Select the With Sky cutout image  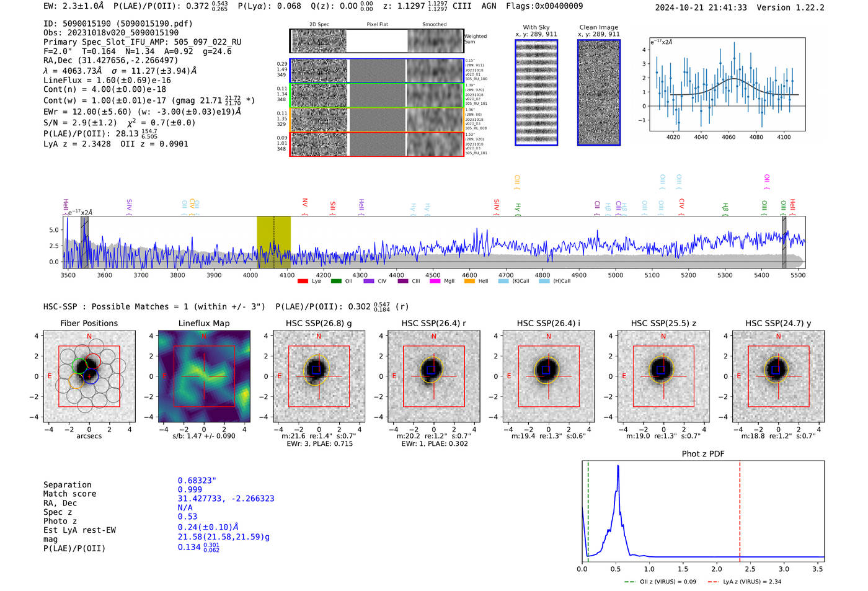click(536, 92)
